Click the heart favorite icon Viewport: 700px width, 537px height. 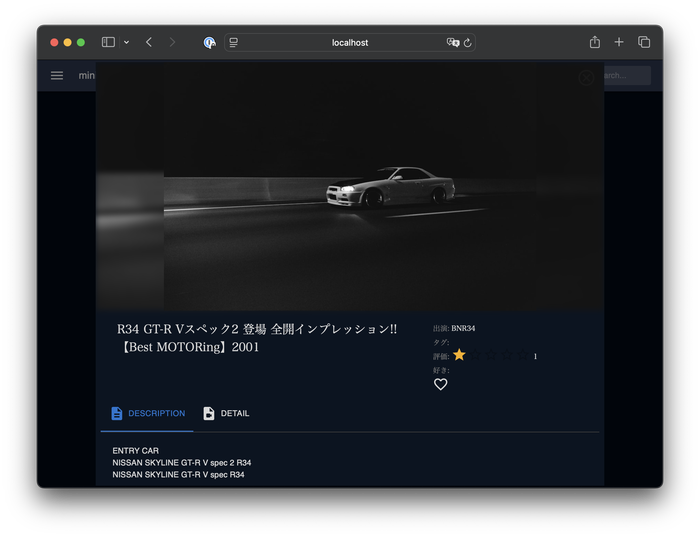point(440,384)
